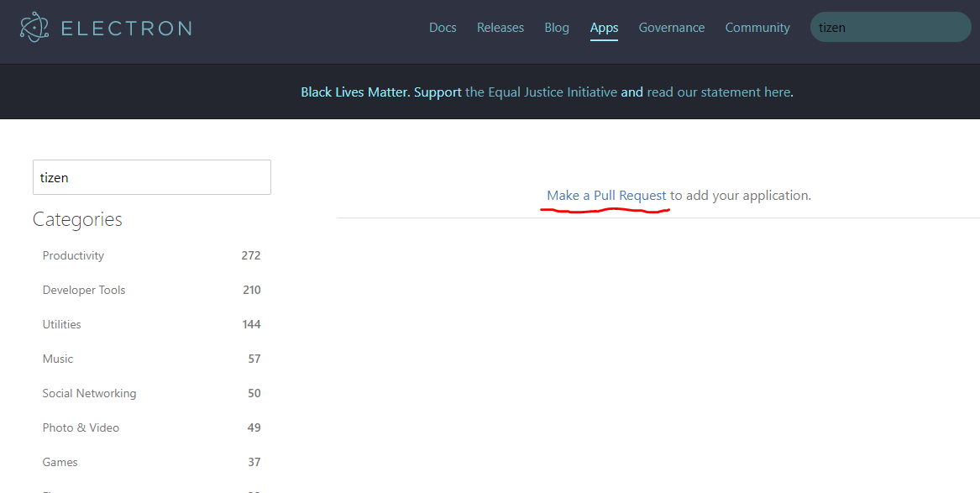Click the 50 count next to Social Networking
980x493 pixels.
254,393
